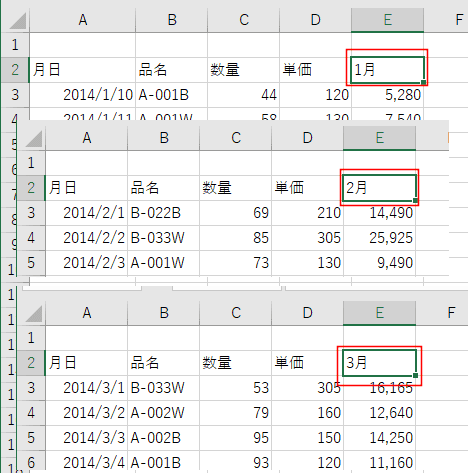Click the cell containing B-022B
This screenshot has width=468, height=473.
coord(163,213)
